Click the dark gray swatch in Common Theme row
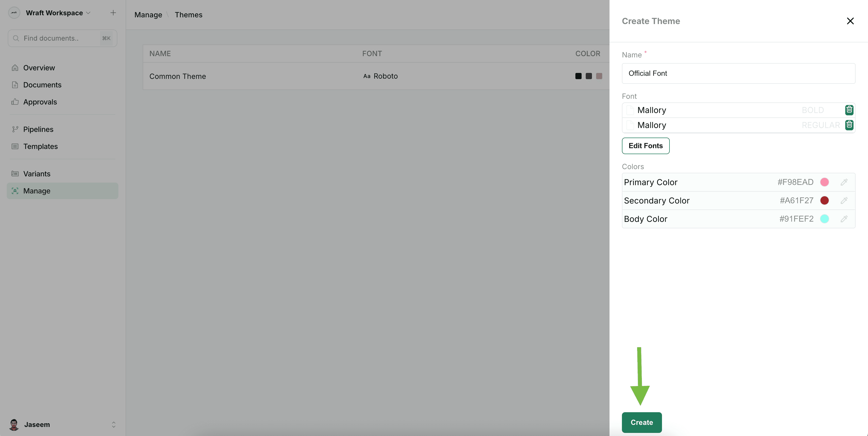Image resolution: width=868 pixels, height=436 pixels. click(589, 76)
